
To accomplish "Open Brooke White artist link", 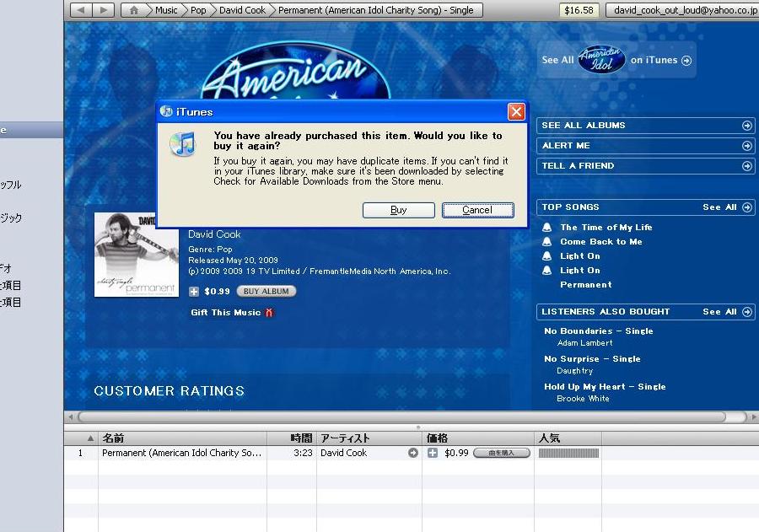I will (583, 399).
